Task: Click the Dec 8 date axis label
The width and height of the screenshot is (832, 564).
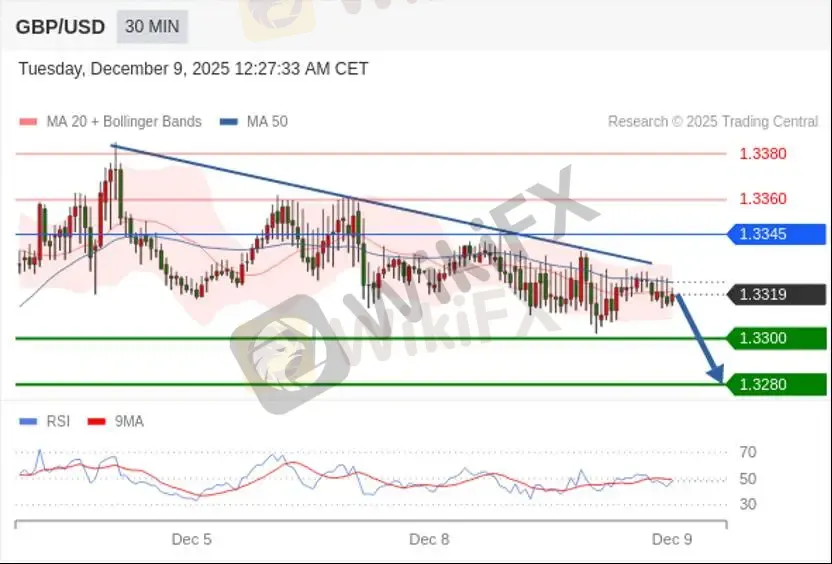Action: pos(429,540)
